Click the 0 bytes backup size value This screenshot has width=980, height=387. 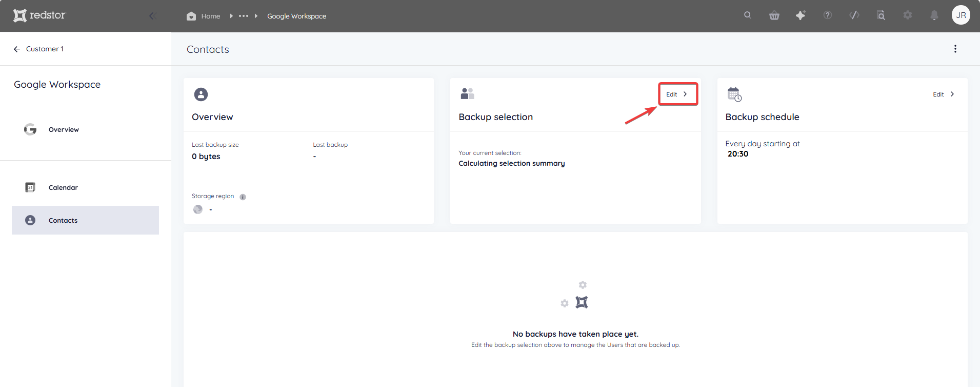pos(206,157)
